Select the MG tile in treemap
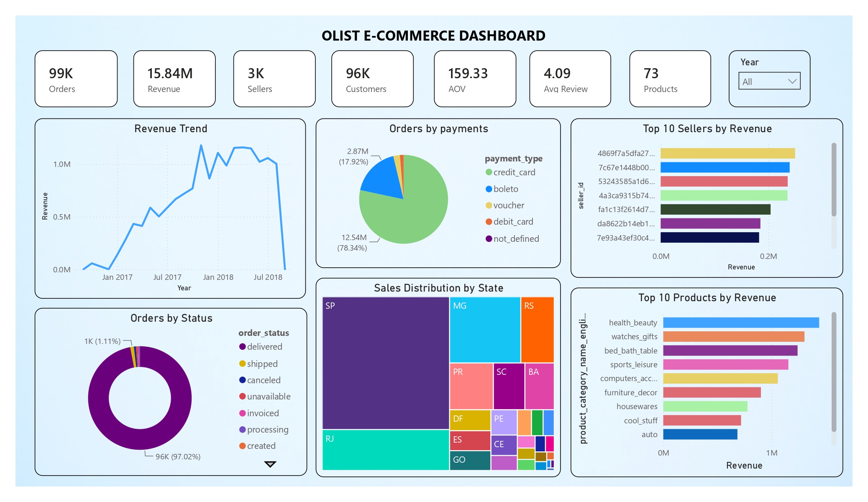This screenshot has height=502, width=868. point(485,330)
